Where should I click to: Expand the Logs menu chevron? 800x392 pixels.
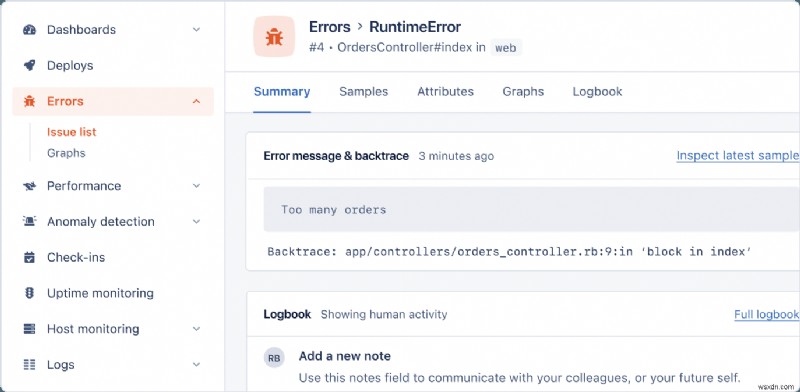pos(196,364)
